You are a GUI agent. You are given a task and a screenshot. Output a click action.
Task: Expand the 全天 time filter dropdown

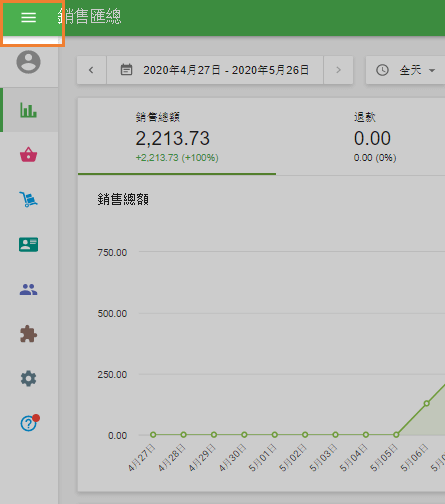(405, 70)
